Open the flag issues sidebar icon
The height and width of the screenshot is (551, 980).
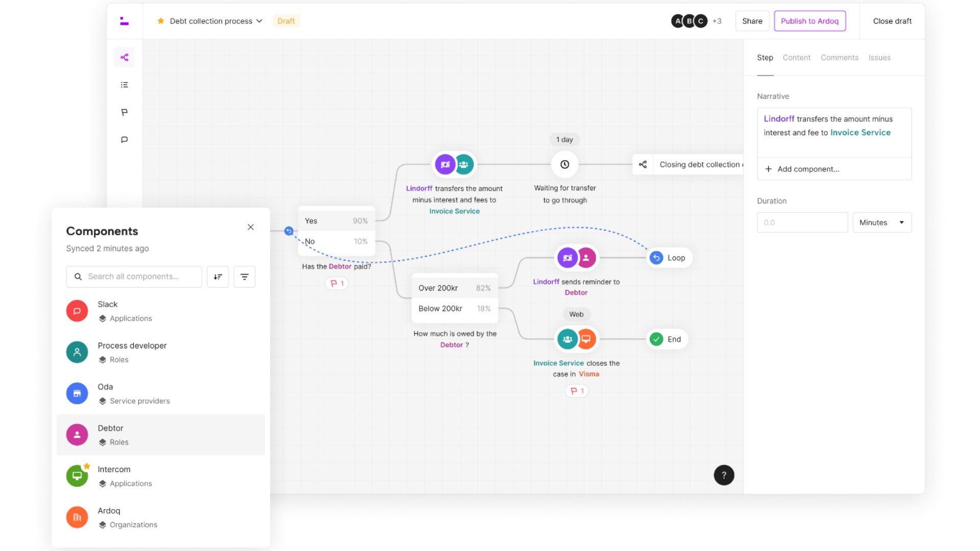pyautogui.click(x=124, y=112)
